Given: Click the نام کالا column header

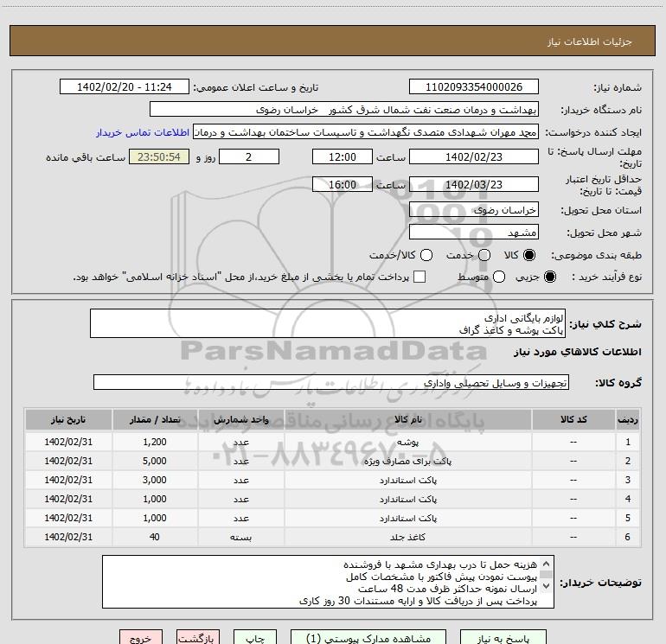Looking at the screenshot, I should [407, 420].
